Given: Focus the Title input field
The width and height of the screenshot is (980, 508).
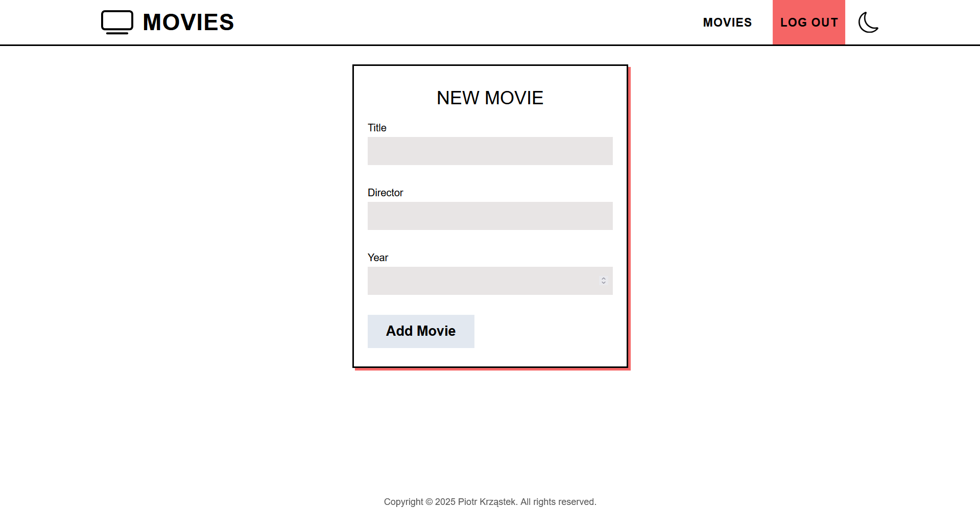Looking at the screenshot, I should [x=489, y=151].
